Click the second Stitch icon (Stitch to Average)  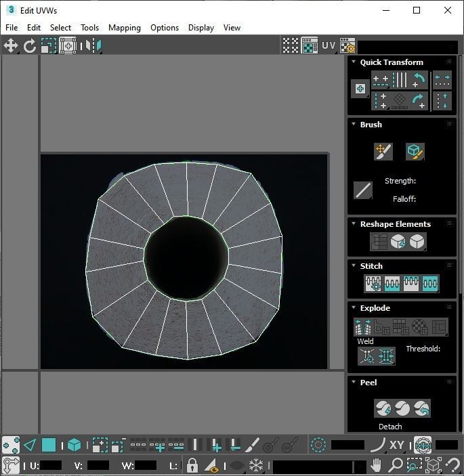point(392,284)
